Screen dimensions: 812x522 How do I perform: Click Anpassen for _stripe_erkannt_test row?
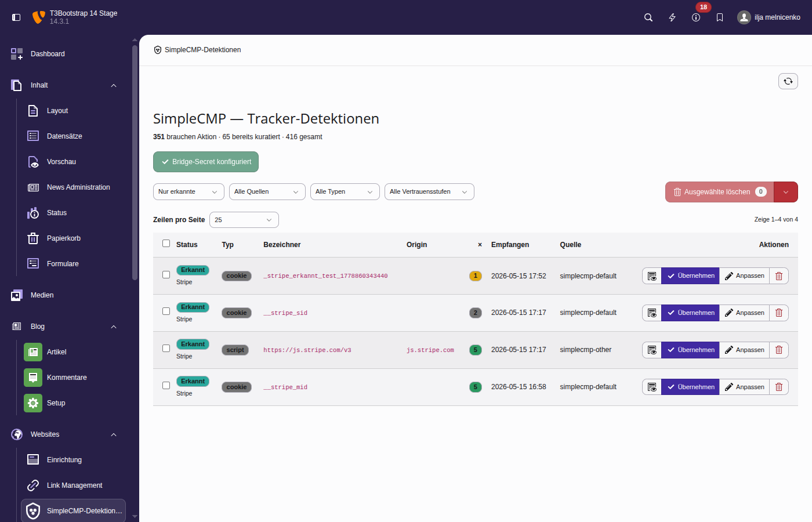(745, 276)
